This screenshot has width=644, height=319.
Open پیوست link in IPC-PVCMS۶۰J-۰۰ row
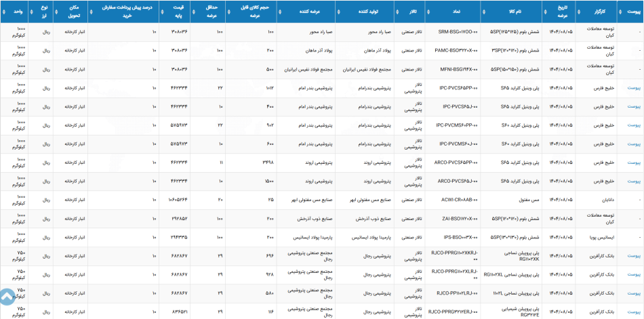coord(634,144)
